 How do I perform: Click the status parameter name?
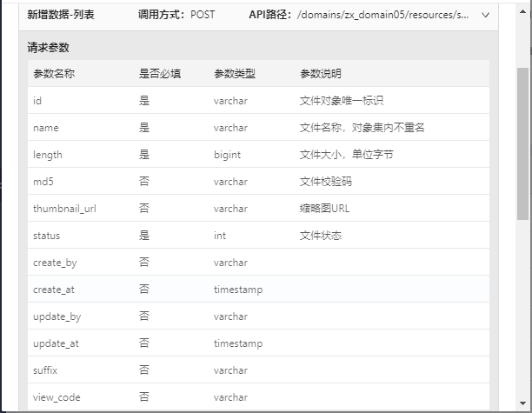click(47, 236)
